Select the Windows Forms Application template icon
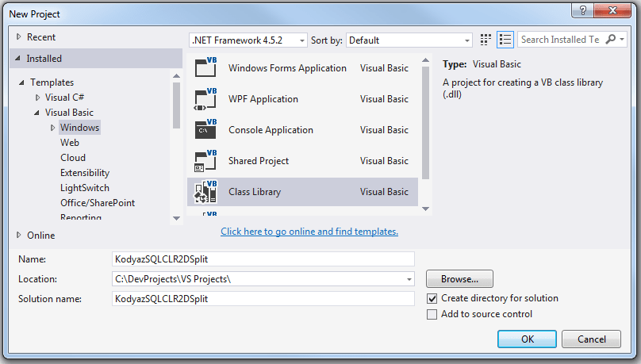 point(205,67)
